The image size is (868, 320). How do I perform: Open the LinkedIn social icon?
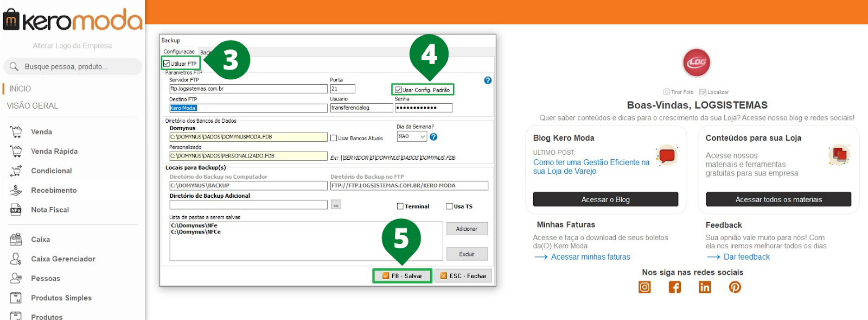click(705, 287)
